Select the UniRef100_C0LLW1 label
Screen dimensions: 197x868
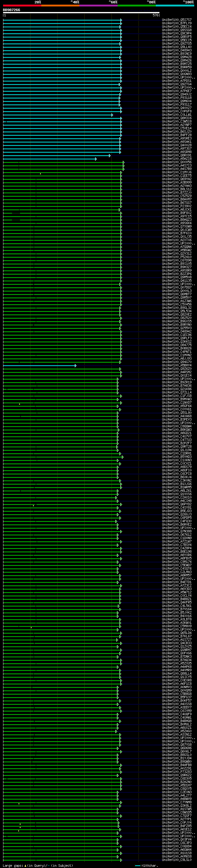tap(177, 115)
